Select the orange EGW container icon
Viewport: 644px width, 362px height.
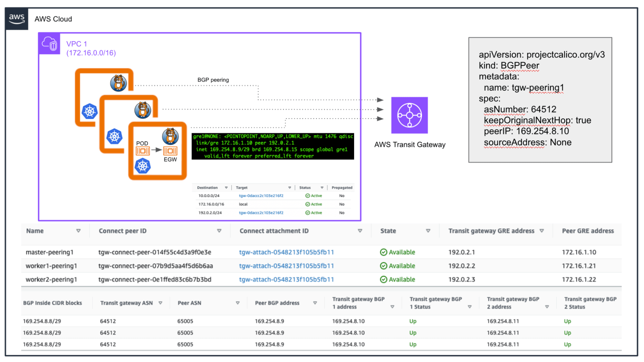coord(170,151)
